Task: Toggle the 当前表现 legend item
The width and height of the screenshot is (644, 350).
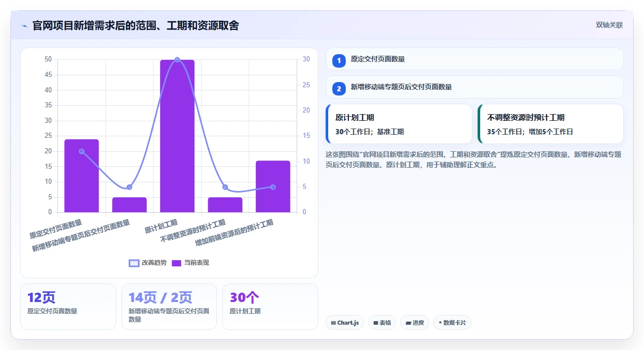Action: tap(190, 263)
